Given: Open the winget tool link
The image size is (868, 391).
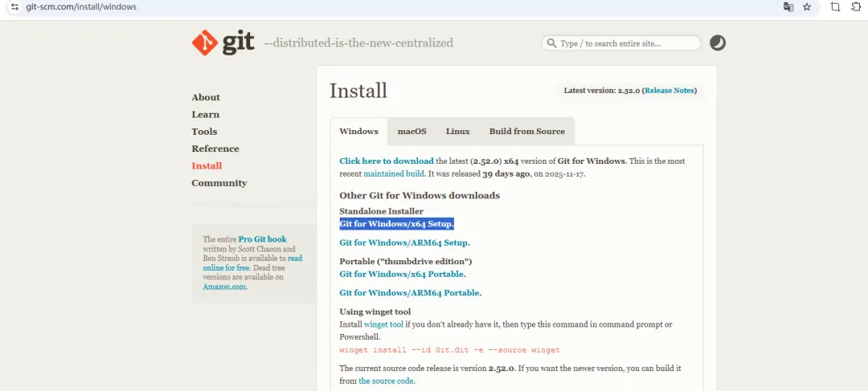Looking at the screenshot, I should coord(383,324).
